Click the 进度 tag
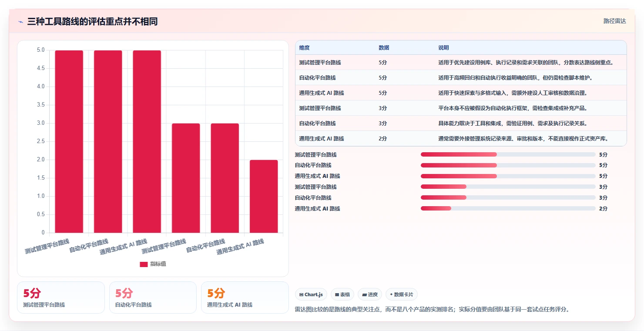The image size is (644, 331). (370, 294)
